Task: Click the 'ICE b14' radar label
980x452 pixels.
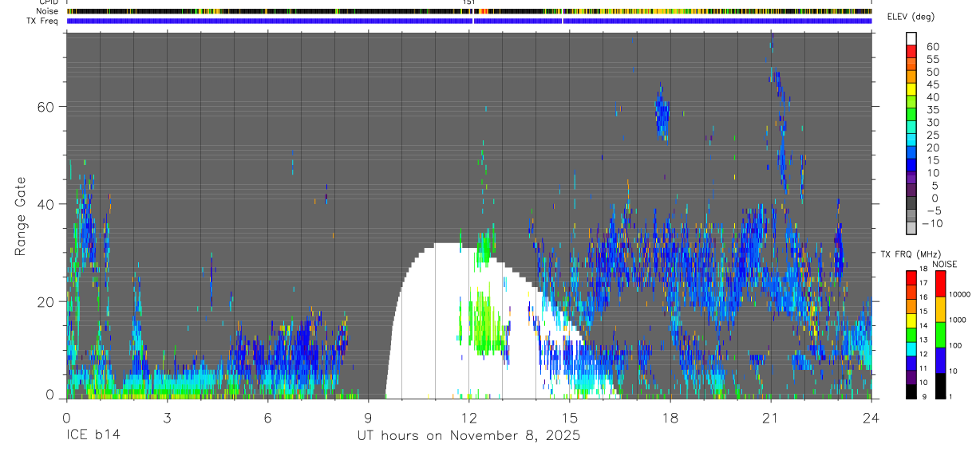Action: click(x=92, y=436)
